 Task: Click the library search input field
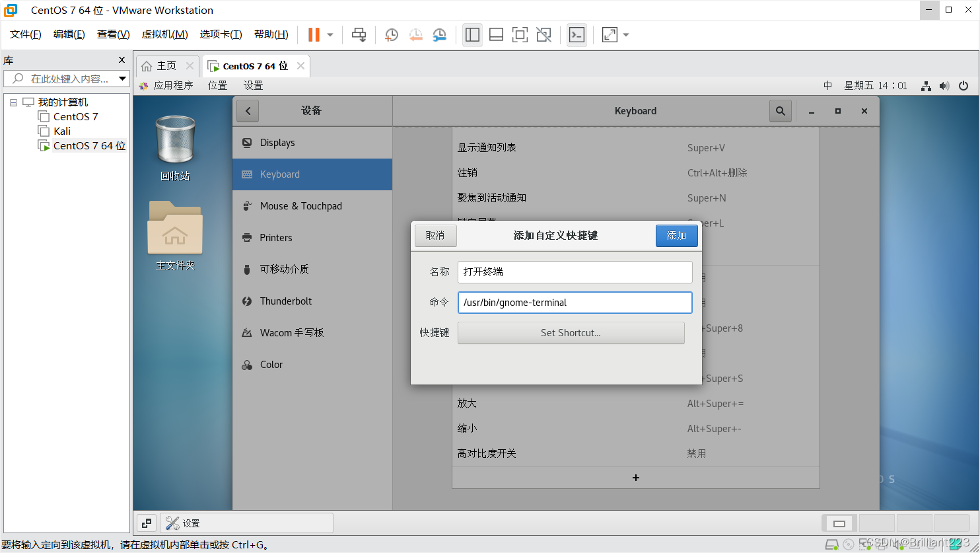(66, 79)
